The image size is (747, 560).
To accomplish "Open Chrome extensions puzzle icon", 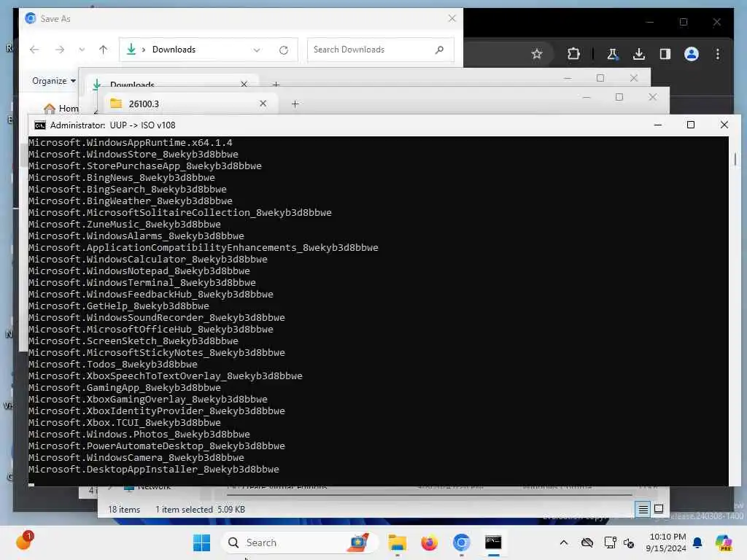I will [x=573, y=54].
